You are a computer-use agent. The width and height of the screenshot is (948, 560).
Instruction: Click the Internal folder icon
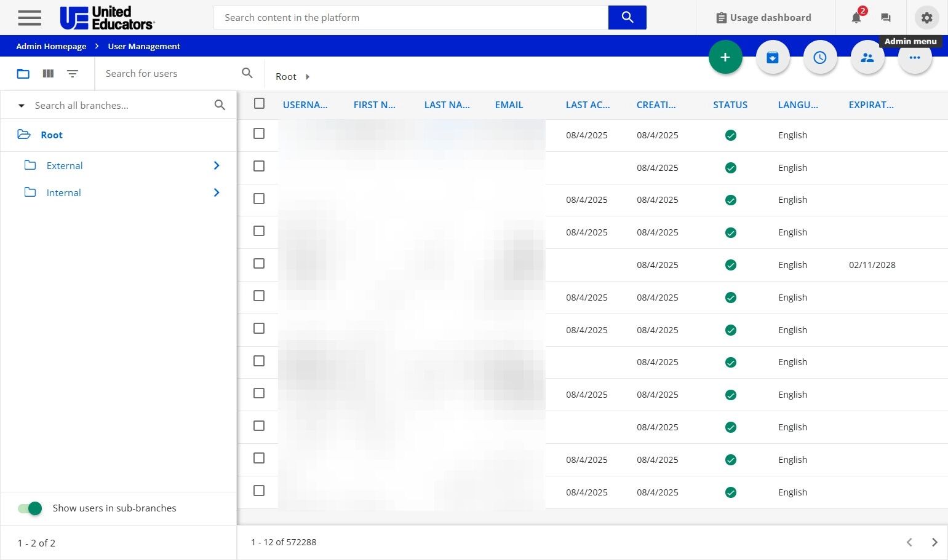30,192
